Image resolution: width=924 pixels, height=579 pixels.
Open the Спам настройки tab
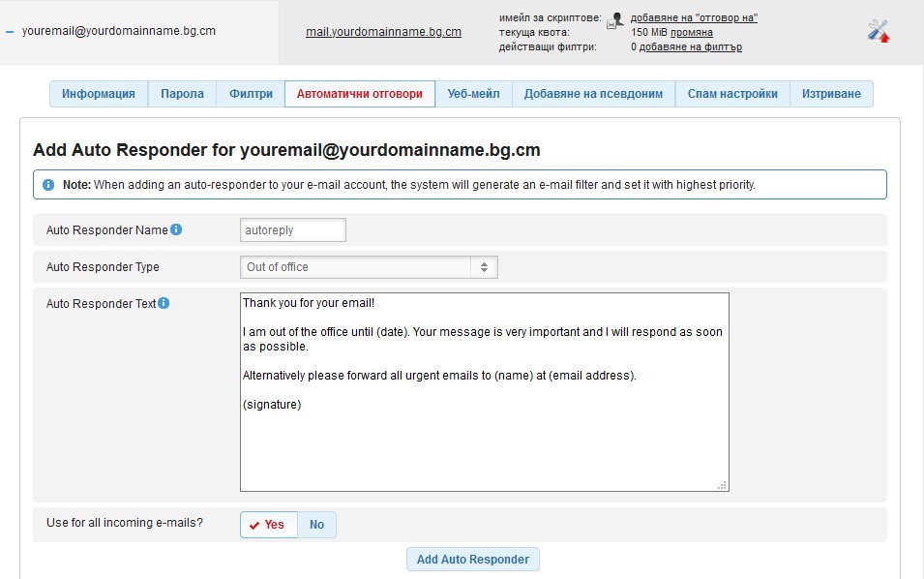point(732,94)
